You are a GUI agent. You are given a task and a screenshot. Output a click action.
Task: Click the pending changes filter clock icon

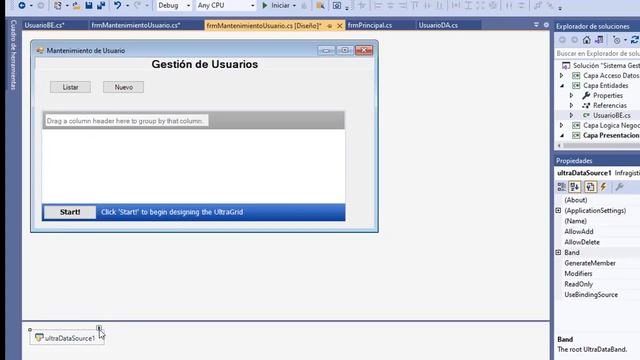coord(617,40)
